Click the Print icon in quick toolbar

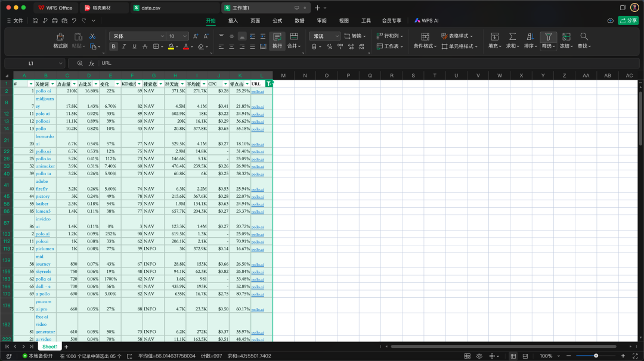click(55, 20)
